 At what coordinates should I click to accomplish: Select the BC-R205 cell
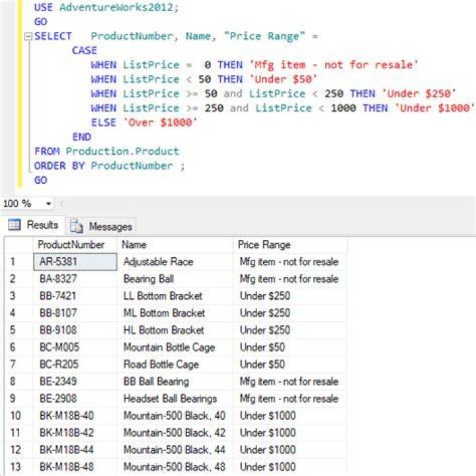75,364
